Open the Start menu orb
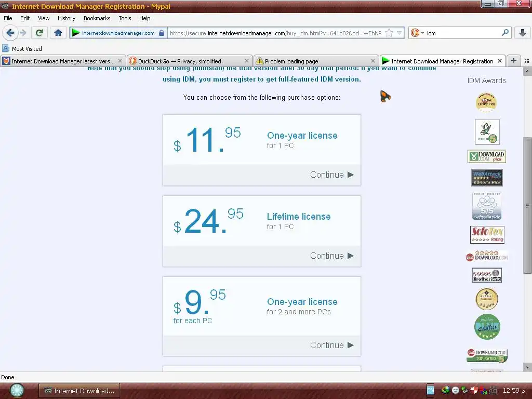Screen dimensions: 532x399 coord(16,391)
